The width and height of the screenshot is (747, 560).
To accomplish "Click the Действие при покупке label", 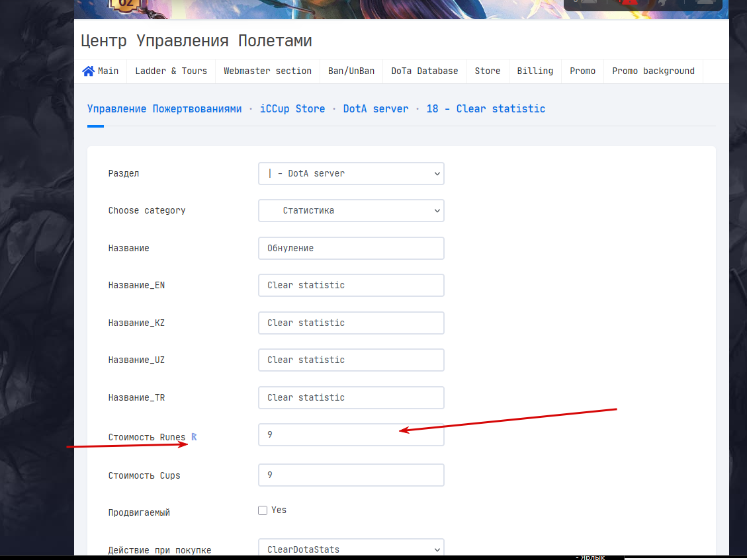I will pos(159,550).
